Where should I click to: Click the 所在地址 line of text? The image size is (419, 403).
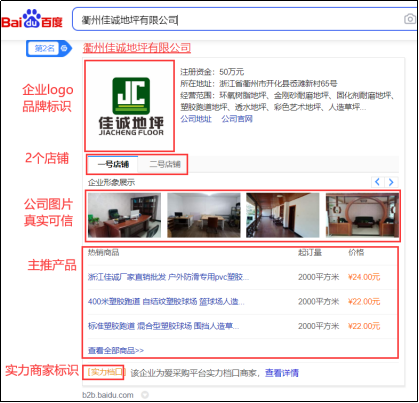tap(259, 83)
